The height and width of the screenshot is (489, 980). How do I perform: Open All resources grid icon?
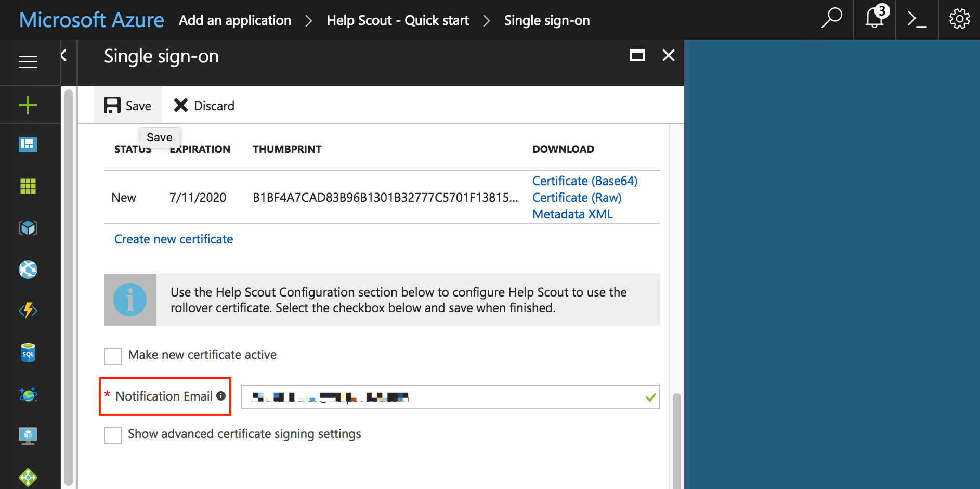click(x=28, y=186)
